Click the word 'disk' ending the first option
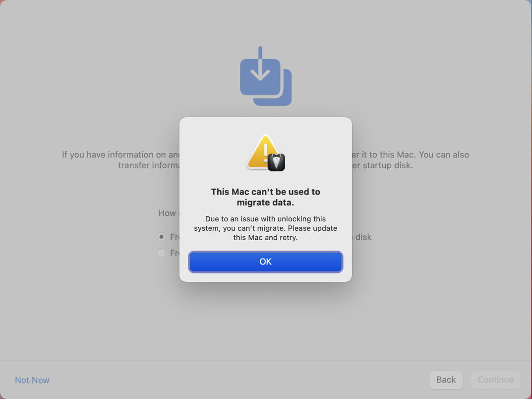The width and height of the screenshot is (532, 399). (363, 237)
